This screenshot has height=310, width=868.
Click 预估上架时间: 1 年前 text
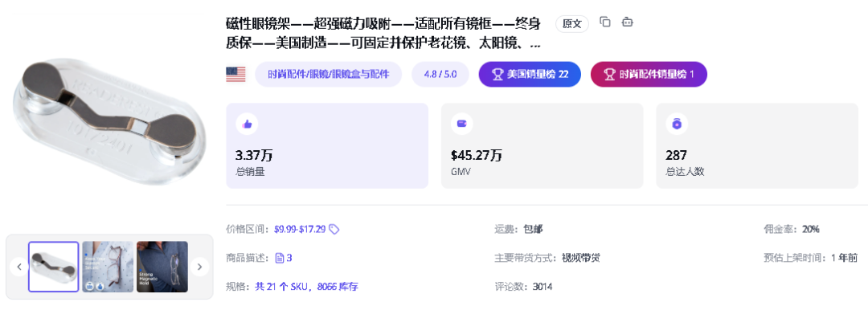point(810,258)
